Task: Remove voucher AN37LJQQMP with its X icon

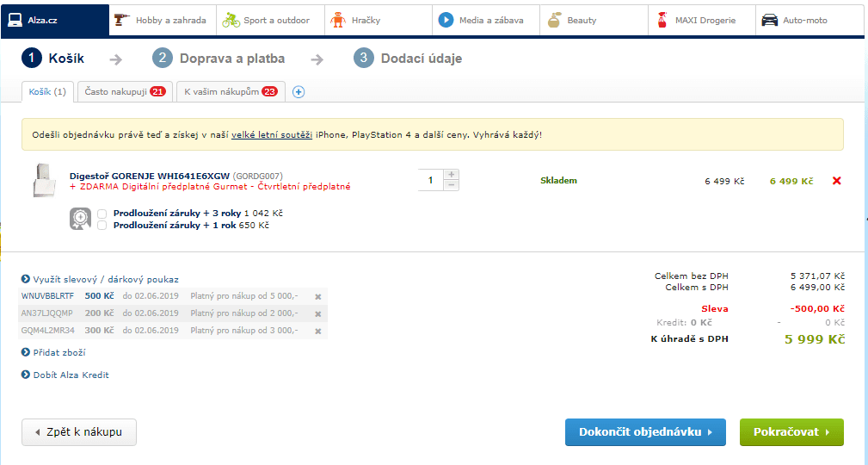Action: pyautogui.click(x=317, y=313)
